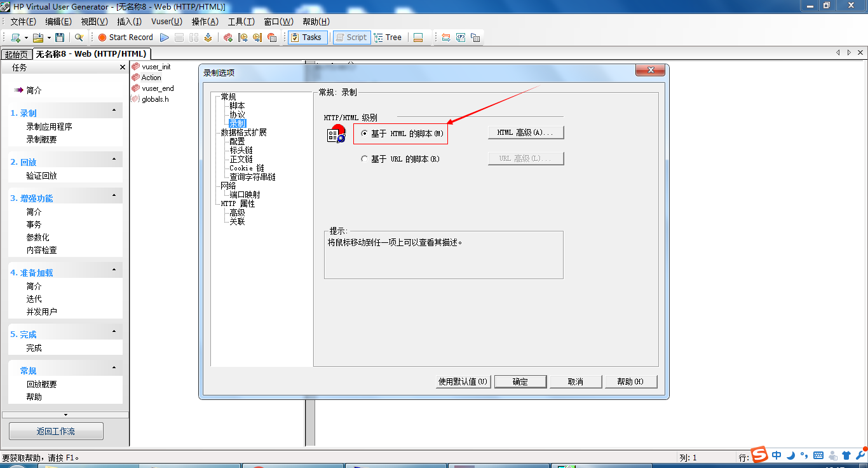Screen dimensions: 868x468
Task: Click the Compile icon left of the red blocks
Action: pyautogui.click(x=208, y=38)
